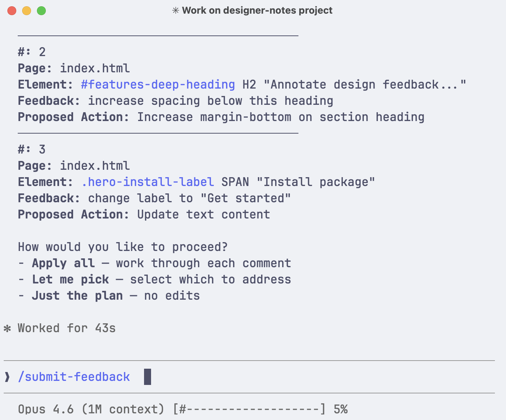Click the Work on designer-notes project title
Viewport: 506px width, 420px height.
(257, 10)
